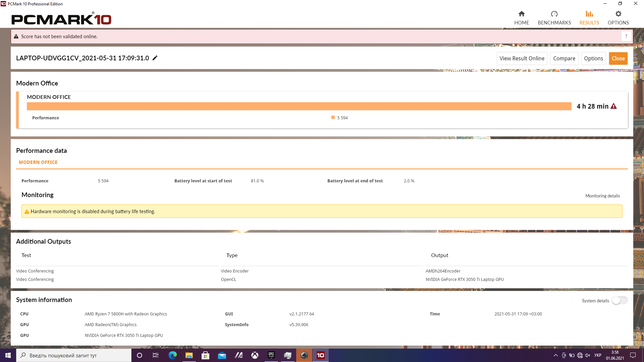Open the result Options button

coord(593,58)
